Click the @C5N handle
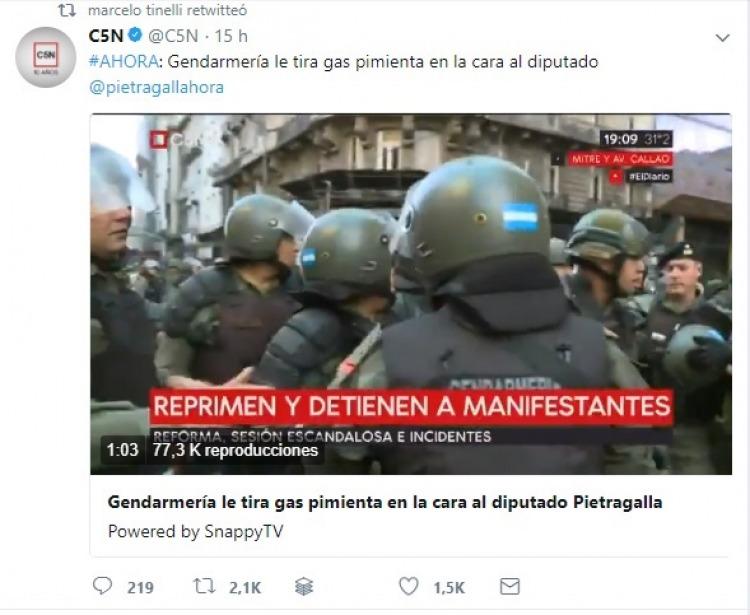750x615 pixels. pyautogui.click(x=173, y=36)
